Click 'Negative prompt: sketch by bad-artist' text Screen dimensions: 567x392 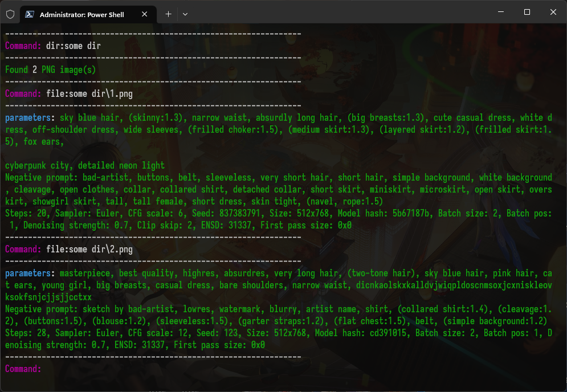(89, 309)
